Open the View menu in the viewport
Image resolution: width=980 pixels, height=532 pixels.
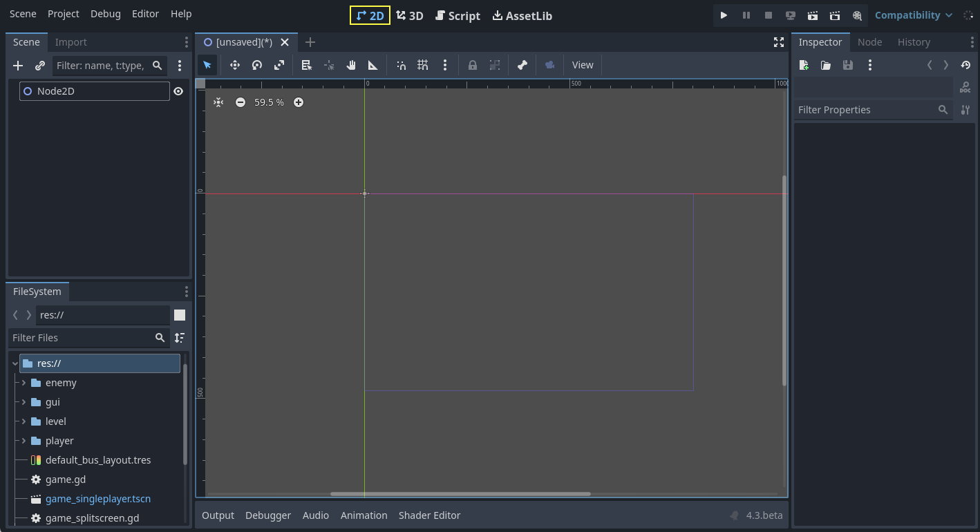[582, 64]
